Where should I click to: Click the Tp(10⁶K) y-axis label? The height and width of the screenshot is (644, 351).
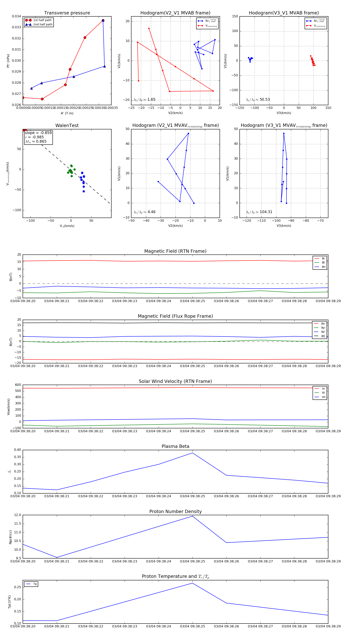point(10,602)
